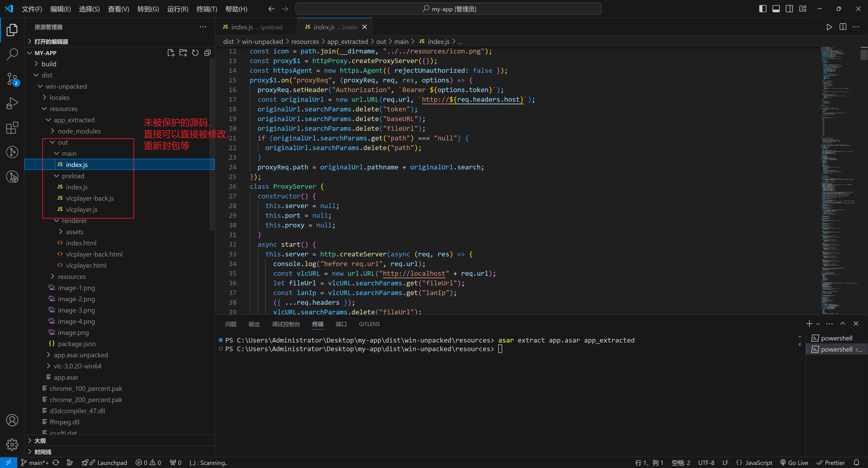Toggle the secondary side bar visibility
The width and height of the screenshot is (868, 468).
789,9
